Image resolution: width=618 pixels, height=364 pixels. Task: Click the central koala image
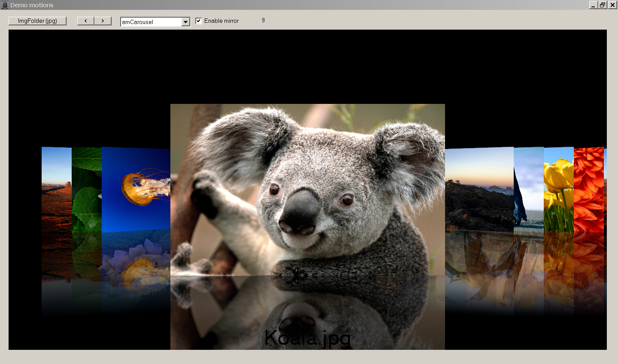click(307, 189)
